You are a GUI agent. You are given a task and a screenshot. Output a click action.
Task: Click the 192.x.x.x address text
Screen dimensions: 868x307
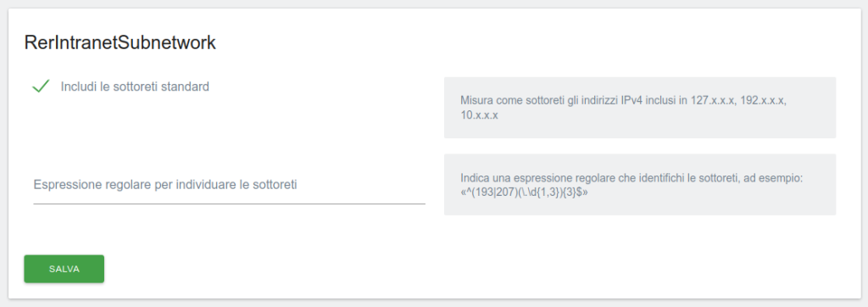click(763, 101)
